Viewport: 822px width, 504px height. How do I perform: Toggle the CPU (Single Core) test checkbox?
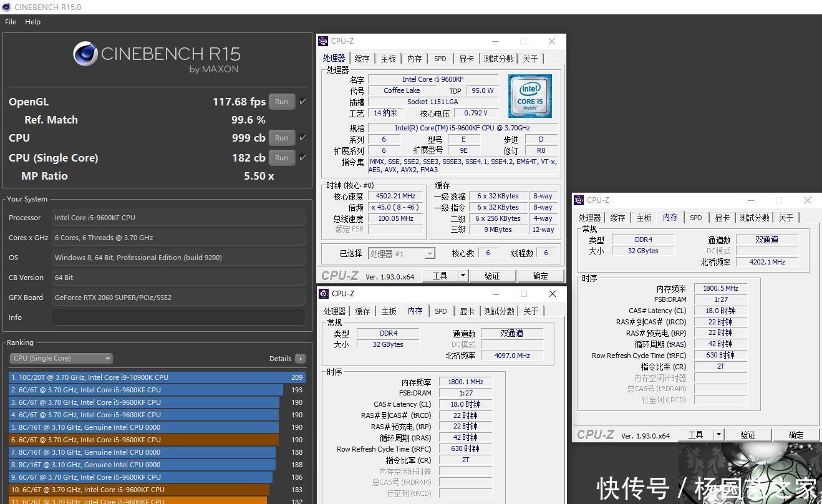(302, 157)
